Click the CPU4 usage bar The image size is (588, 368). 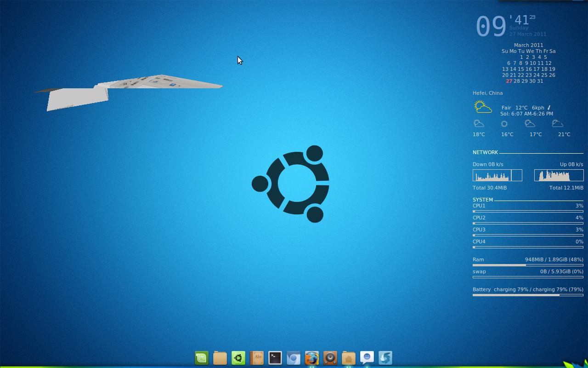(x=528, y=247)
